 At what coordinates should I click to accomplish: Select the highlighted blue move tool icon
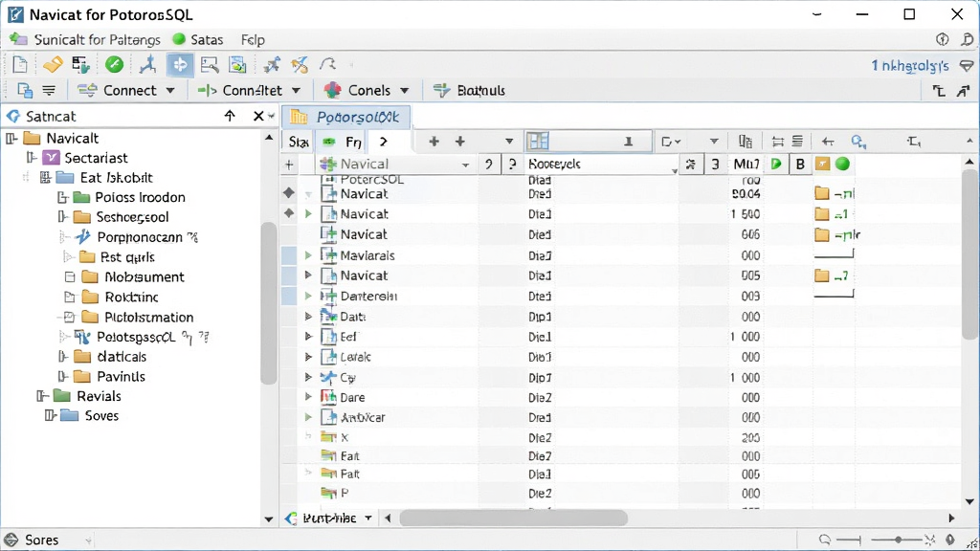[180, 65]
